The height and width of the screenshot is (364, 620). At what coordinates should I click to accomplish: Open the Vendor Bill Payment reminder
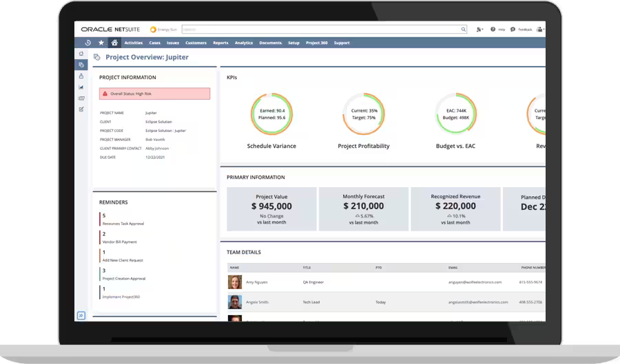click(119, 242)
